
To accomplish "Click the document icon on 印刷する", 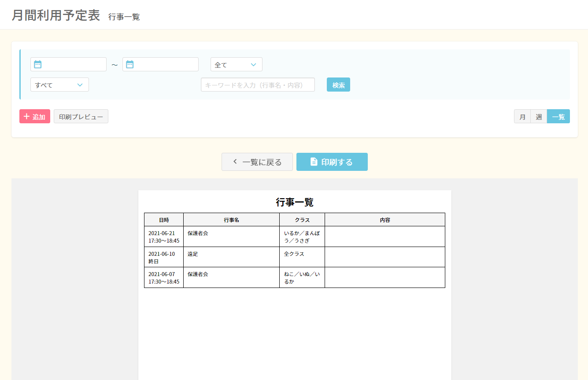I will coord(314,162).
